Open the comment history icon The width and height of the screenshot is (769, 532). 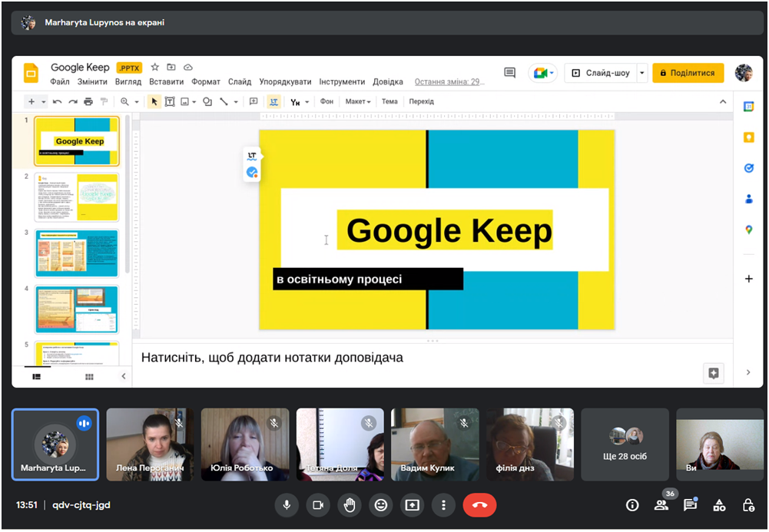pos(509,73)
